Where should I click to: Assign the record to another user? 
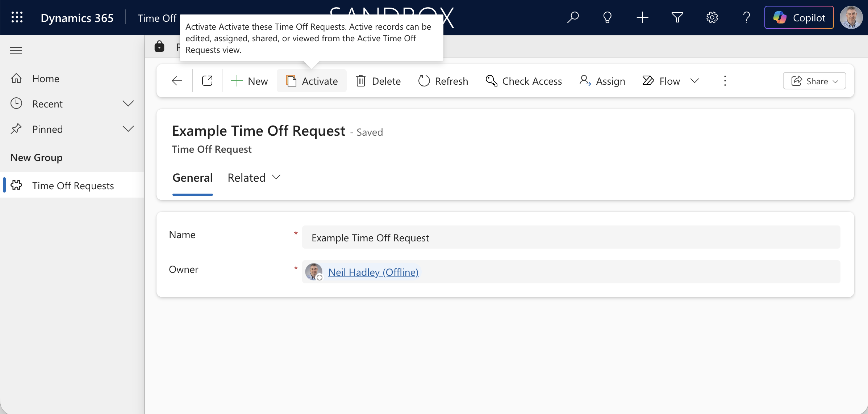click(x=602, y=81)
